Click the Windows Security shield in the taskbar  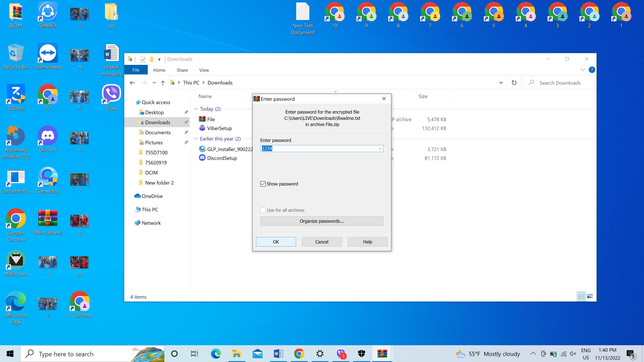point(362,353)
